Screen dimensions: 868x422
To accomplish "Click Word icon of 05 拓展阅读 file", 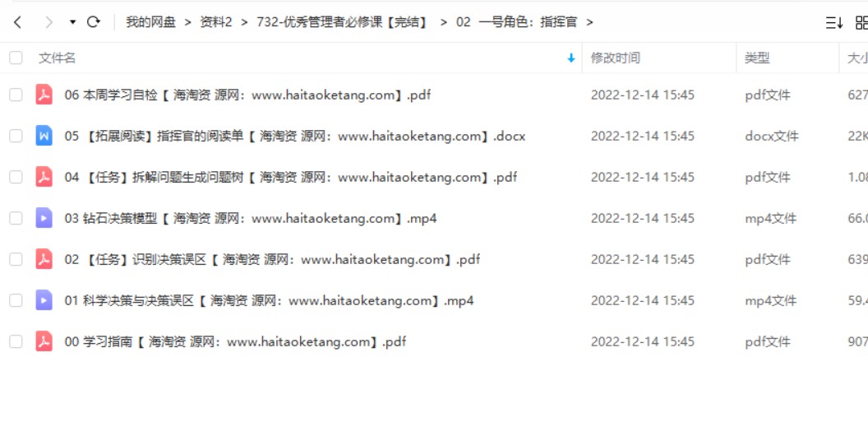I will click(44, 136).
